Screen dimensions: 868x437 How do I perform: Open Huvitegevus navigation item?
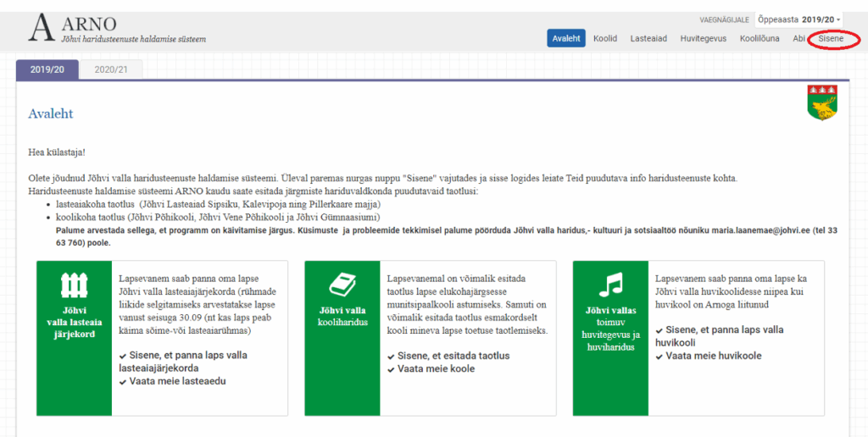tap(703, 39)
